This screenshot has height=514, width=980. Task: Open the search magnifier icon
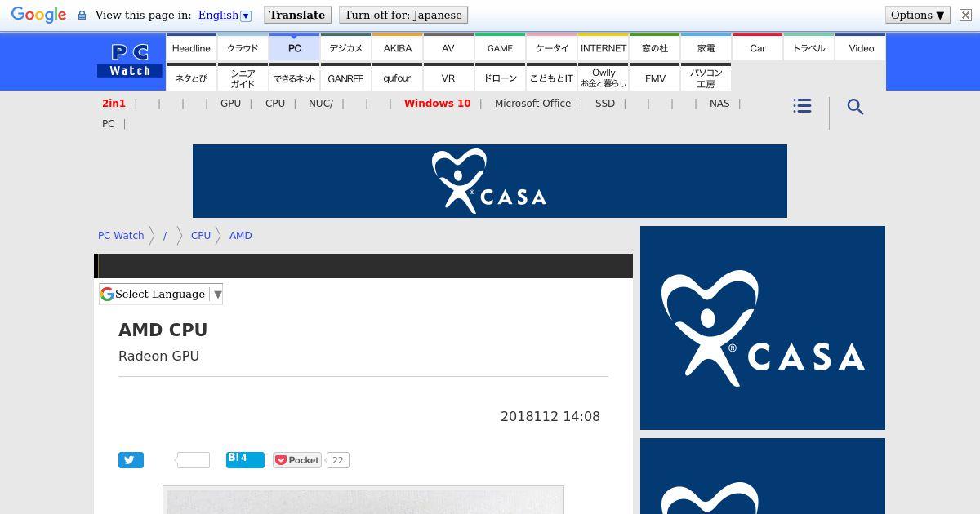pyautogui.click(x=855, y=107)
